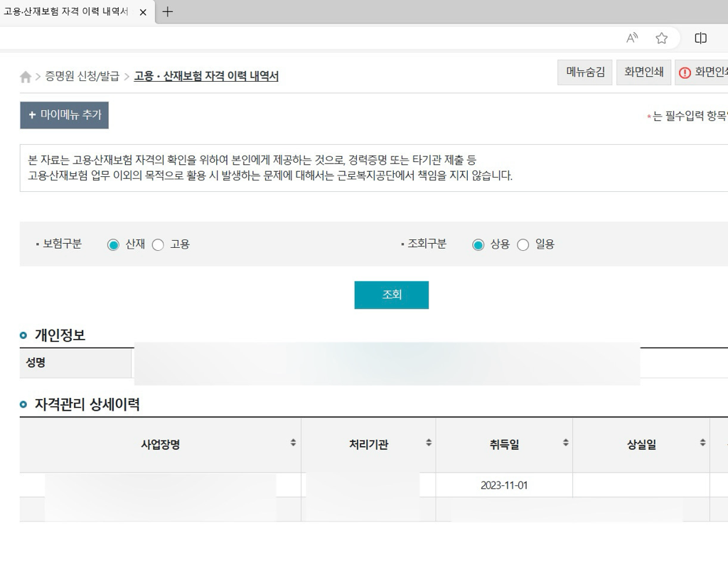
Task: Open 증명원 신청/발급 breadcrumb link
Action: pyautogui.click(x=82, y=77)
